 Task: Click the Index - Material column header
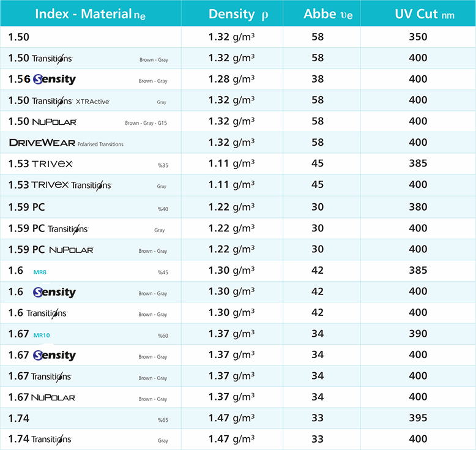(x=91, y=14)
